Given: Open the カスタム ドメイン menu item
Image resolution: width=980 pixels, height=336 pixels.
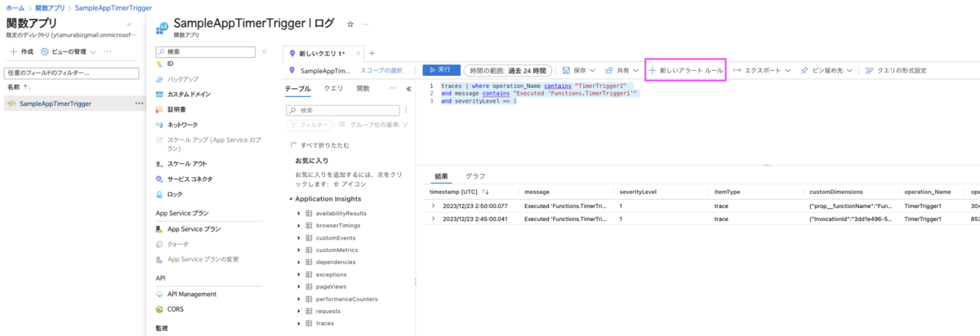Looking at the screenshot, I should [x=189, y=95].
